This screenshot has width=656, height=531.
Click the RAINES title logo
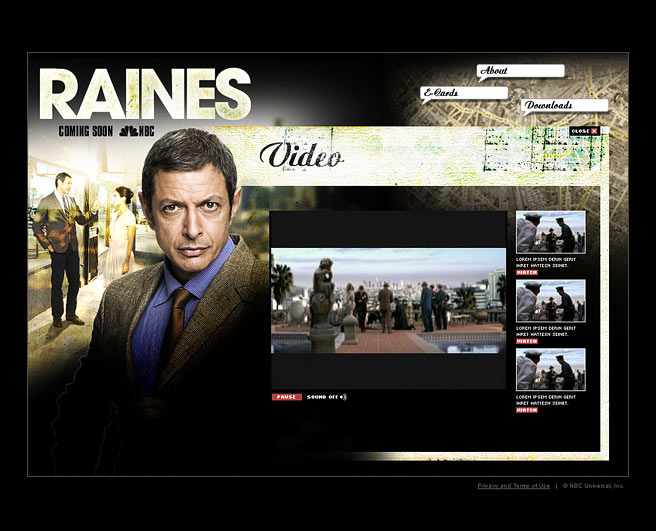coord(145,94)
